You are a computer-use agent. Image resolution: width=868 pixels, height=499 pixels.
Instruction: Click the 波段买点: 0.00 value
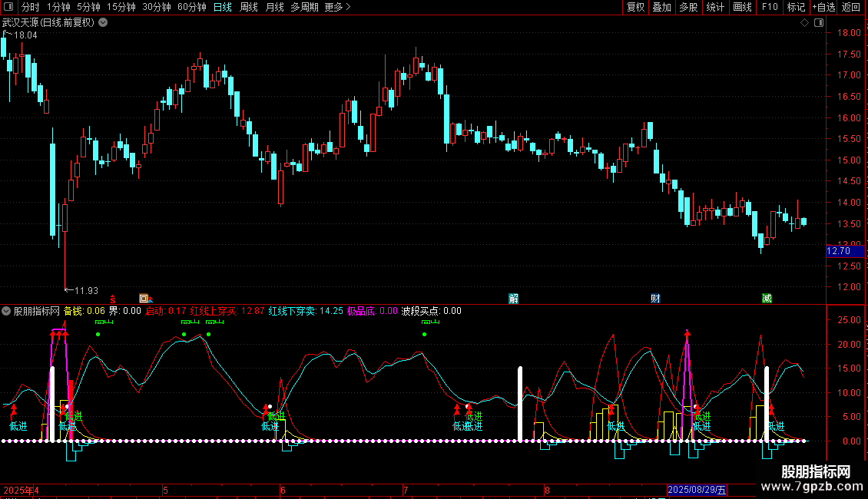pyautogui.click(x=431, y=311)
